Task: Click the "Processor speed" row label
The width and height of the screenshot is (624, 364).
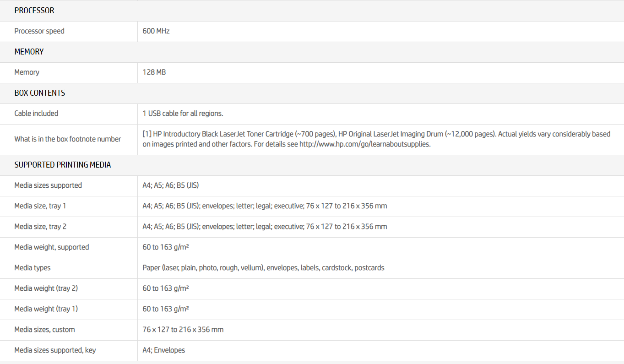Action: point(39,31)
